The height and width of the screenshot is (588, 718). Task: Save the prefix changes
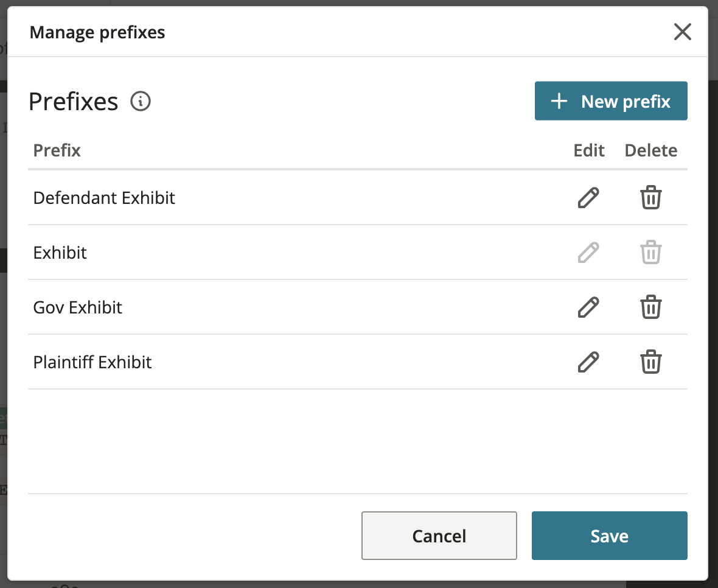pos(609,536)
